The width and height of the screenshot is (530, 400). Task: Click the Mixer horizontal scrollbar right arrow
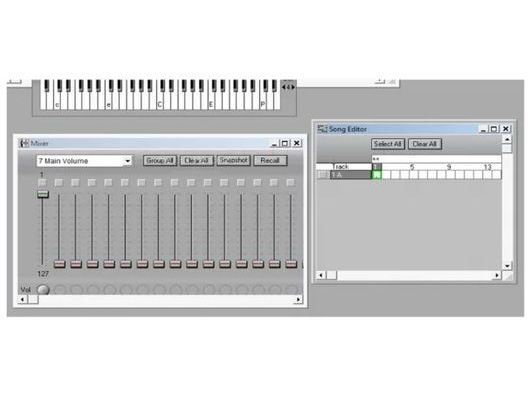[298, 300]
